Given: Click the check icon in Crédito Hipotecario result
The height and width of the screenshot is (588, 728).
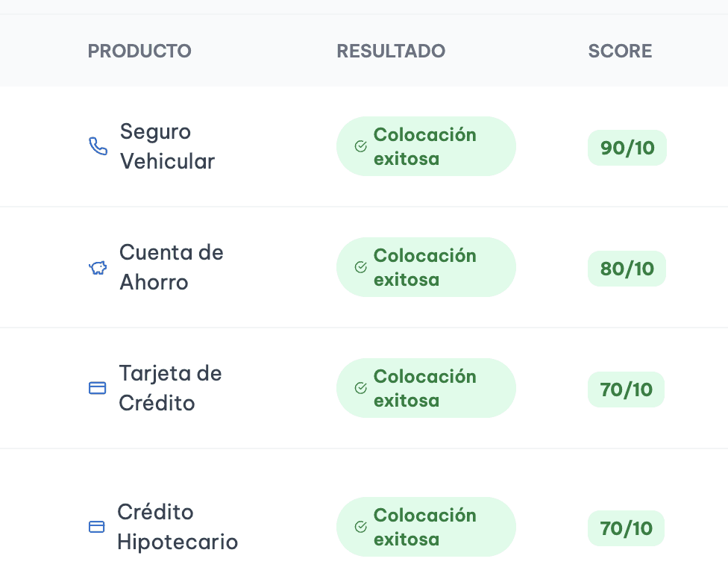Looking at the screenshot, I should pyautogui.click(x=361, y=527).
